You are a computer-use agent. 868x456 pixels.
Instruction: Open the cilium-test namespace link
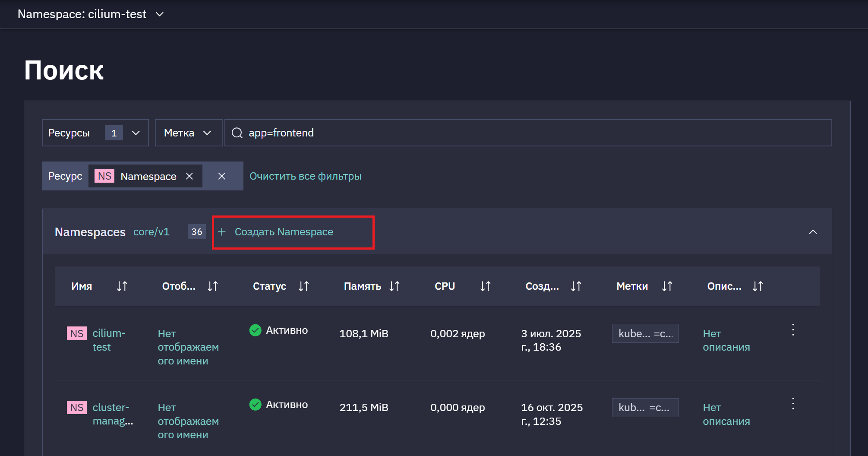point(109,340)
